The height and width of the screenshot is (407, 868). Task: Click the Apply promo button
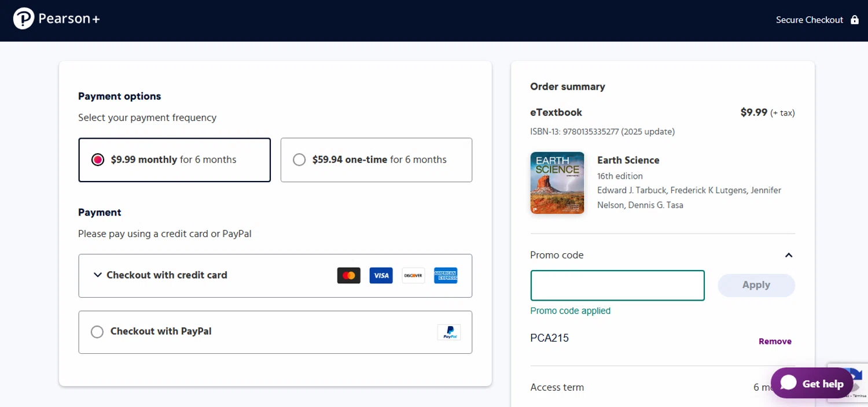(756, 285)
